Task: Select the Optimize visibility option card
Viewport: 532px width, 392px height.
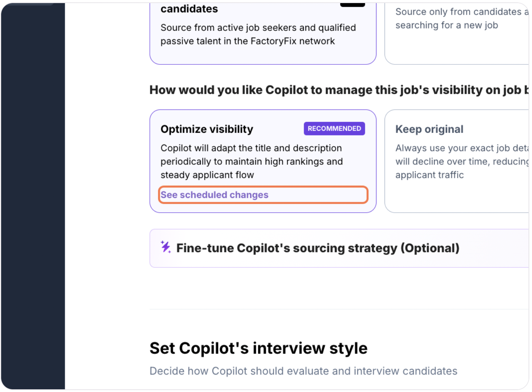Action: [x=263, y=161]
